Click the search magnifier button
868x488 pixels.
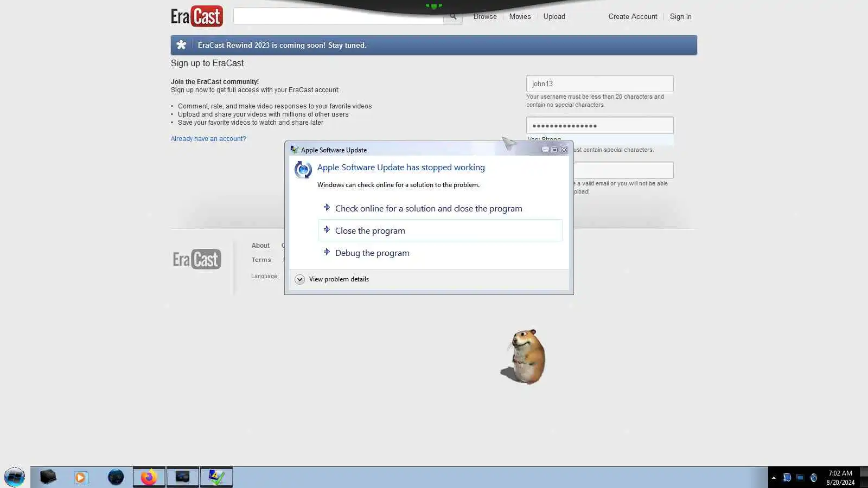(x=453, y=16)
